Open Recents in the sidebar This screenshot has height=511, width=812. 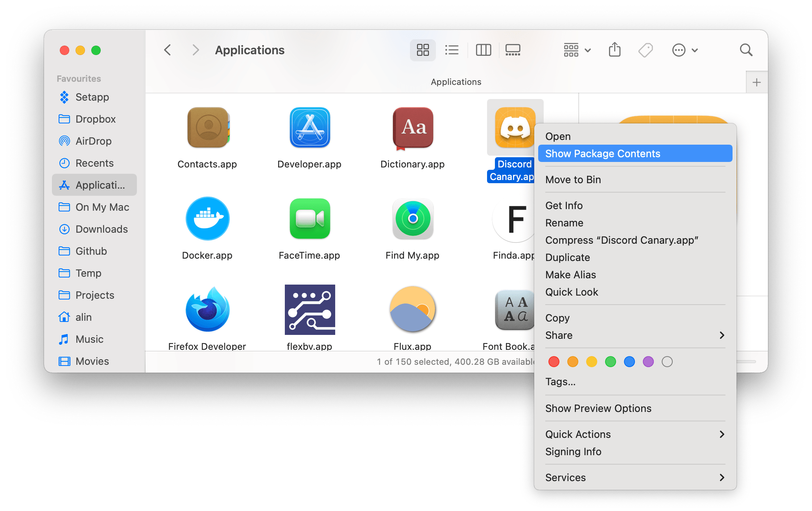click(94, 163)
